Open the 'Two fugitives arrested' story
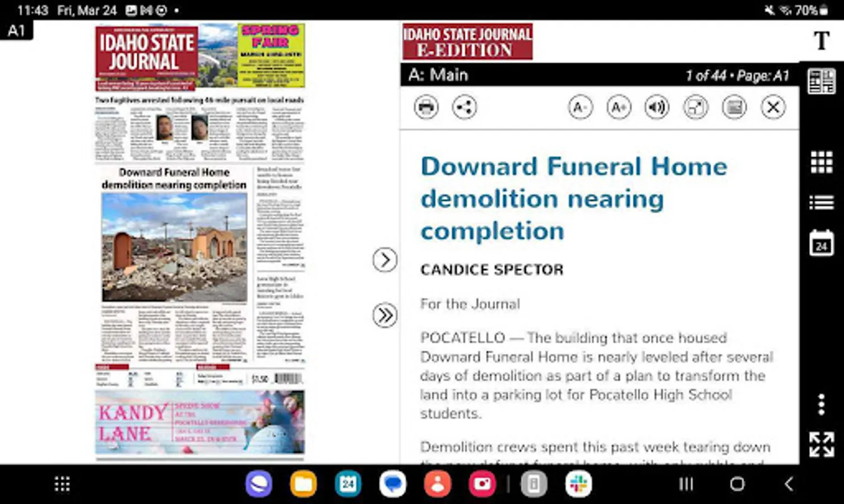 tap(200, 100)
